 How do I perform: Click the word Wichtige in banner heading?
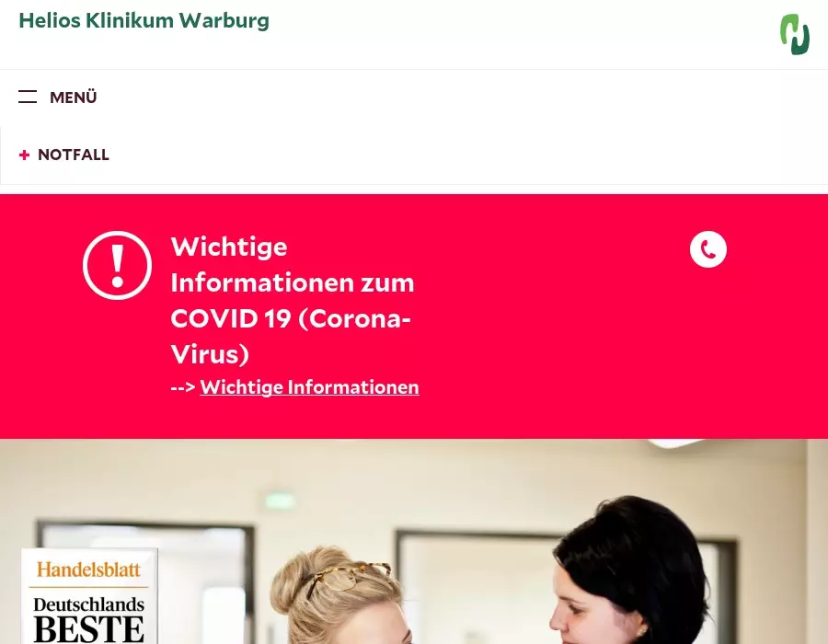[229, 247]
